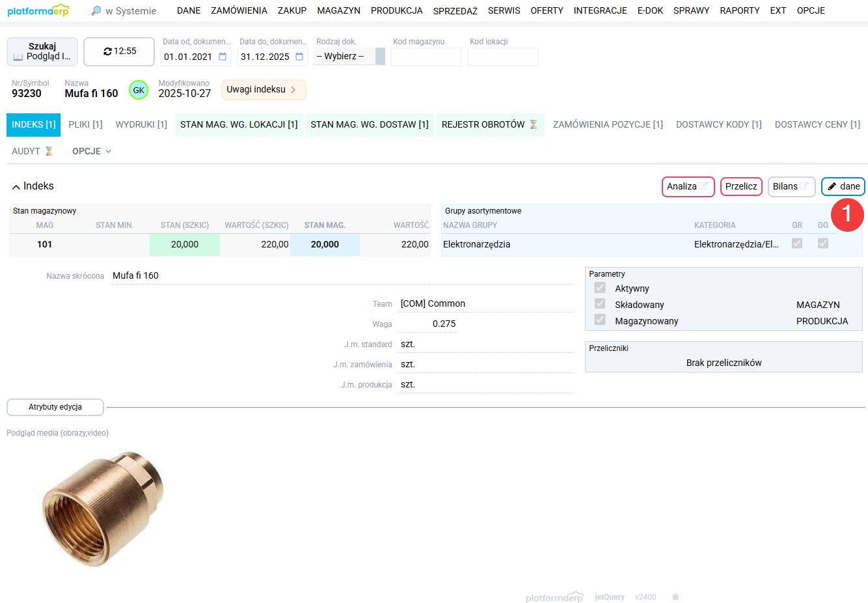Click the bug icon in footer
The image size is (868, 603).
tap(675, 596)
